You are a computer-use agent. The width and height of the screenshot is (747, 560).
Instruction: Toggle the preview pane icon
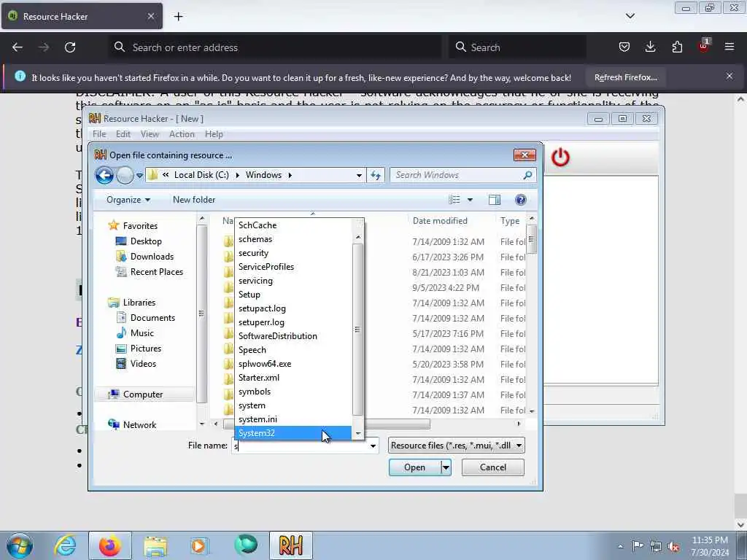click(495, 200)
